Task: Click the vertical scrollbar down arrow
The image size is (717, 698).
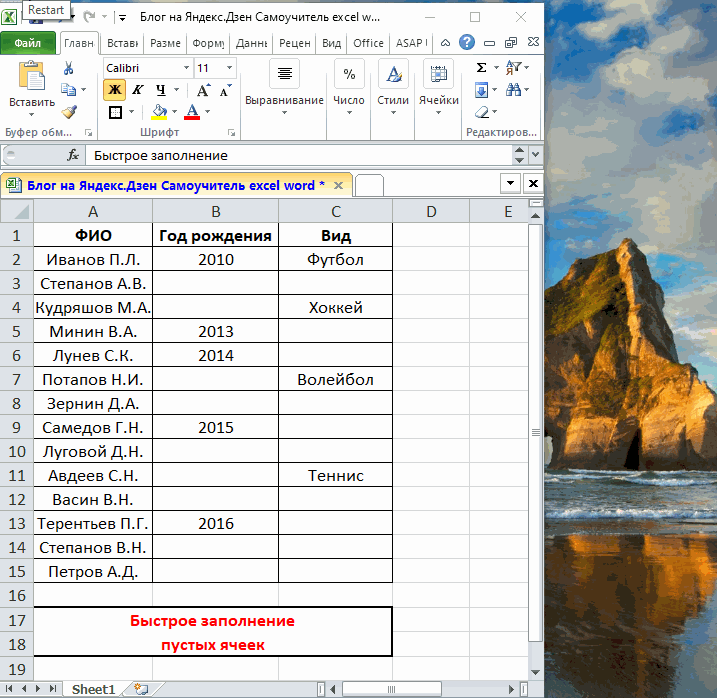Action: pyautogui.click(x=536, y=672)
